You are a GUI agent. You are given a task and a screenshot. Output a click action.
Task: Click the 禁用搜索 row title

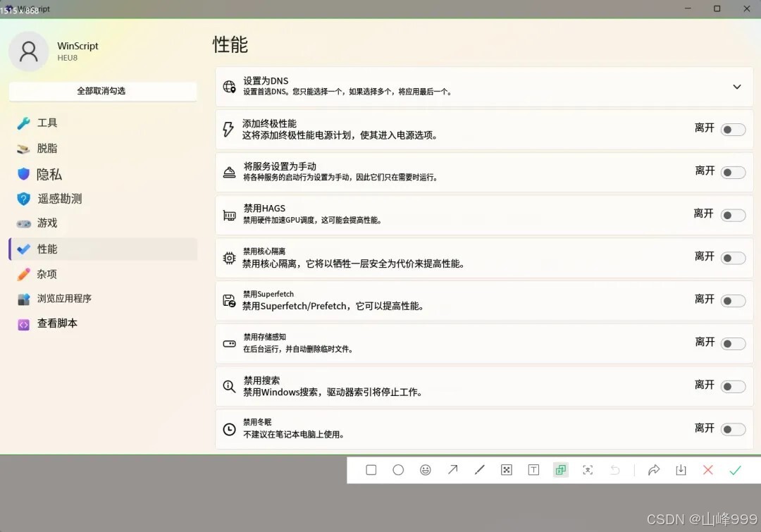[x=261, y=380]
